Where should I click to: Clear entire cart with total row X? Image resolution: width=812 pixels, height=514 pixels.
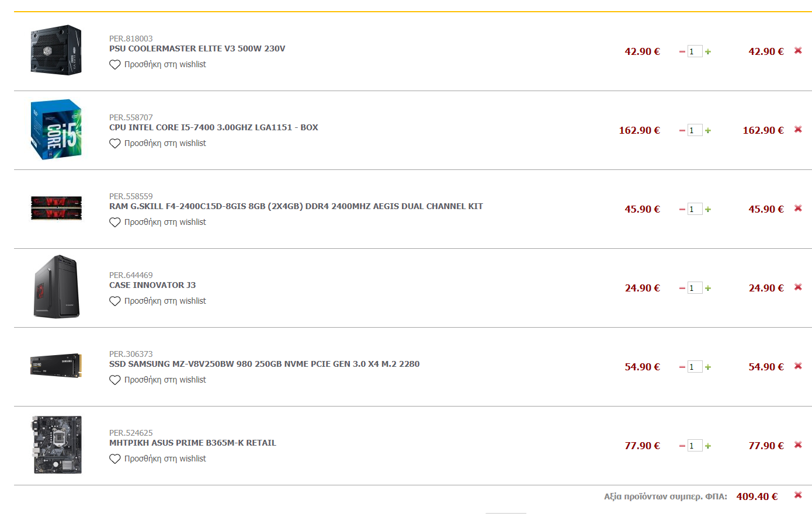tap(798, 495)
